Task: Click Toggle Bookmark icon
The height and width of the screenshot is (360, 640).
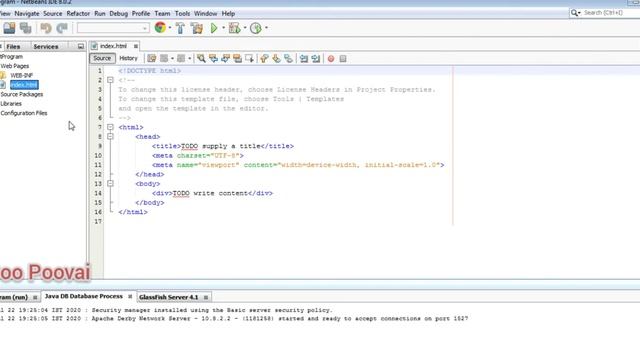Action: point(289,58)
